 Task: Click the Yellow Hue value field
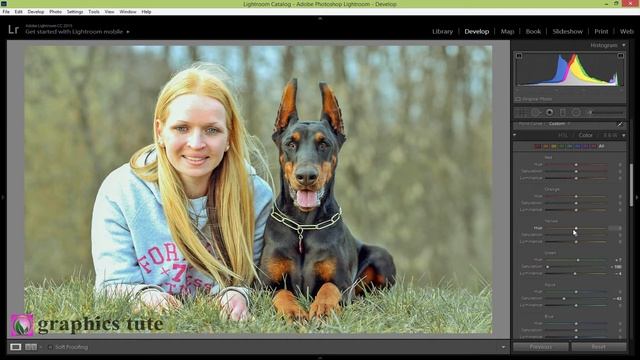(616, 228)
